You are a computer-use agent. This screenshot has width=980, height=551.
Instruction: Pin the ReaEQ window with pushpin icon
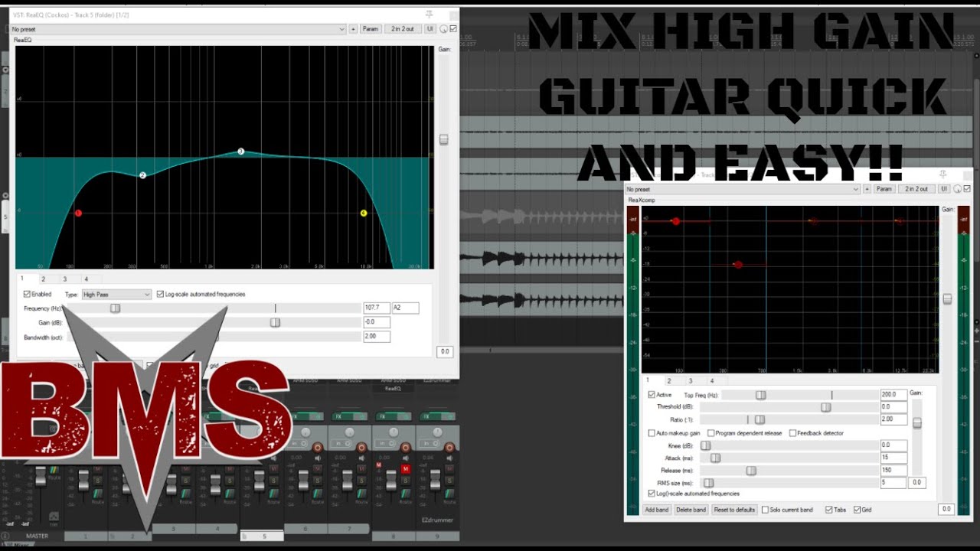430,15
